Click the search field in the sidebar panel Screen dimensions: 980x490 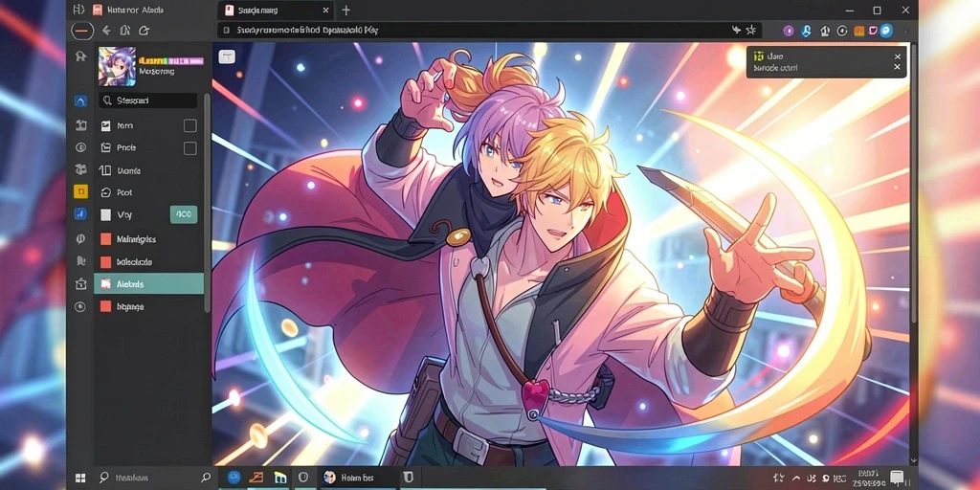tap(148, 100)
